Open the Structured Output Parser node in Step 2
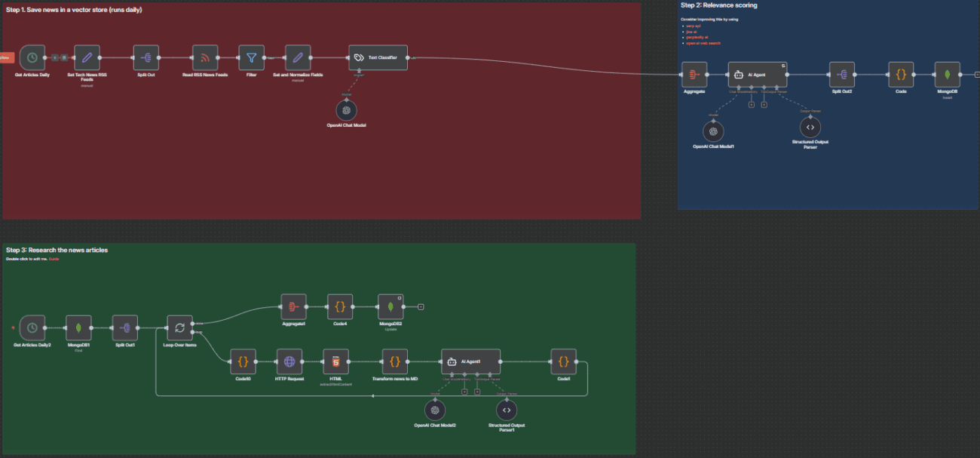This screenshot has height=458, width=980. pyautogui.click(x=810, y=127)
